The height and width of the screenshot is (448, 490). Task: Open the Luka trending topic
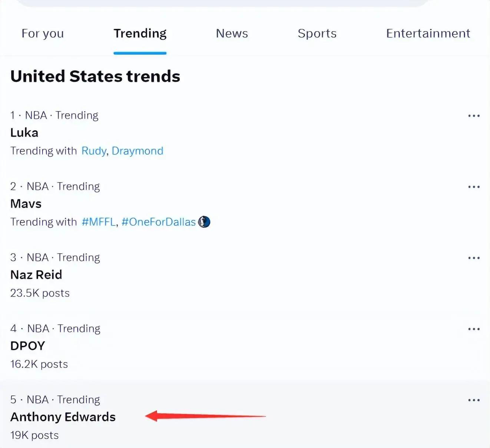24,133
